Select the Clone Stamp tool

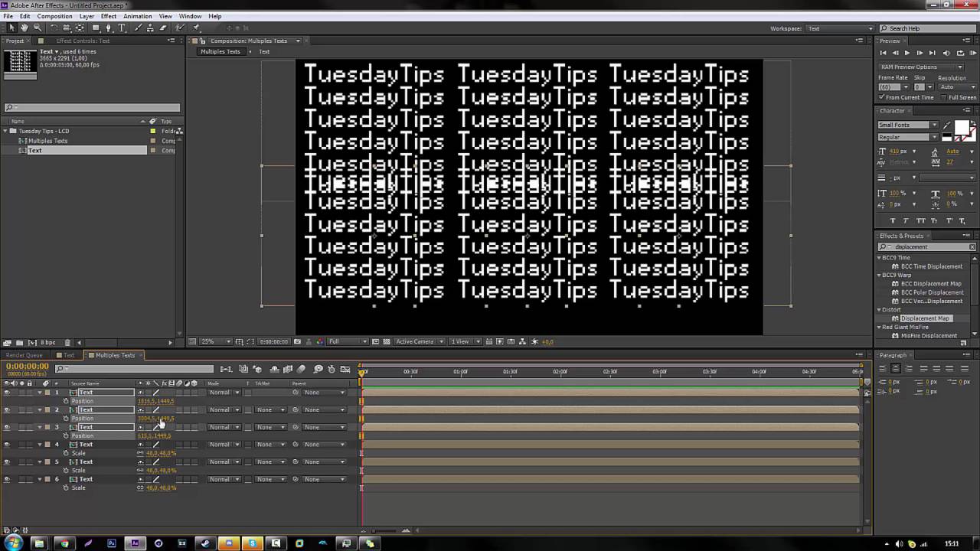click(x=150, y=28)
